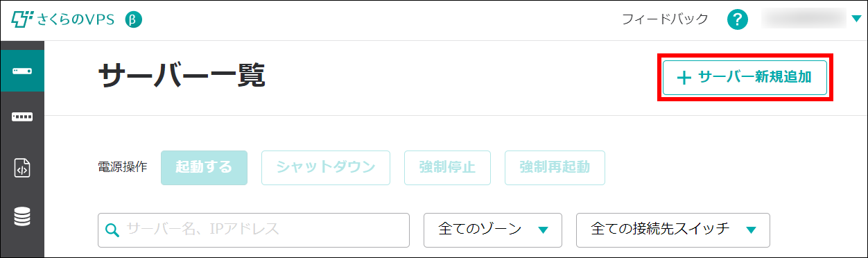Click the さくらのVPS logo

pyautogui.click(x=63, y=19)
